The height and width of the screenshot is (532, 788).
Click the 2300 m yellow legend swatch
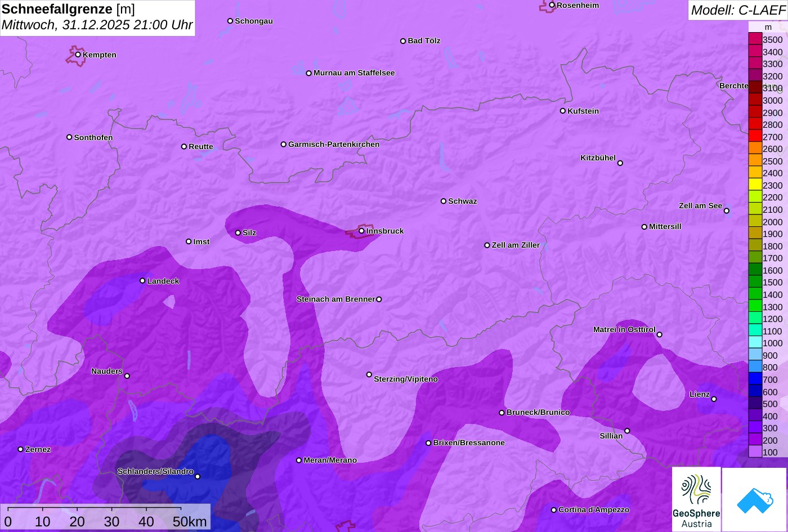tap(755, 185)
